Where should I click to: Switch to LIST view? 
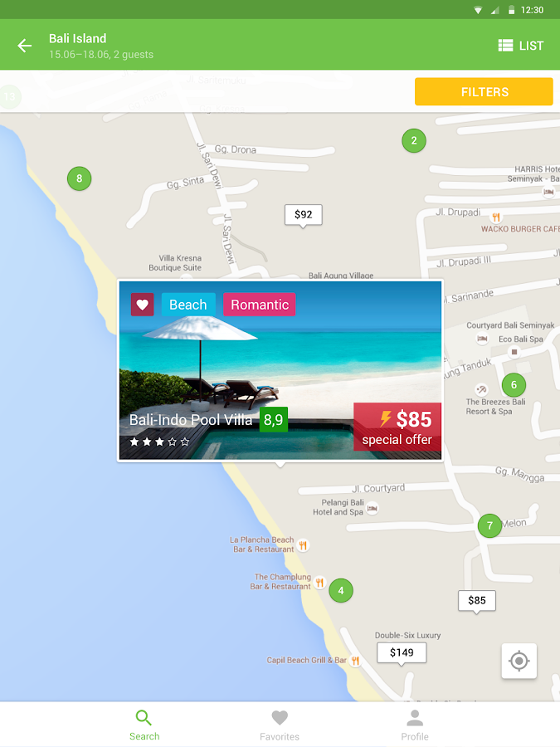click(x=520, y=46)
